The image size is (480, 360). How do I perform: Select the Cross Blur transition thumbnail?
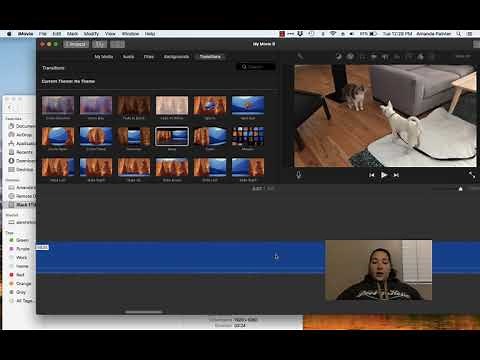click(x=96, y=105)
